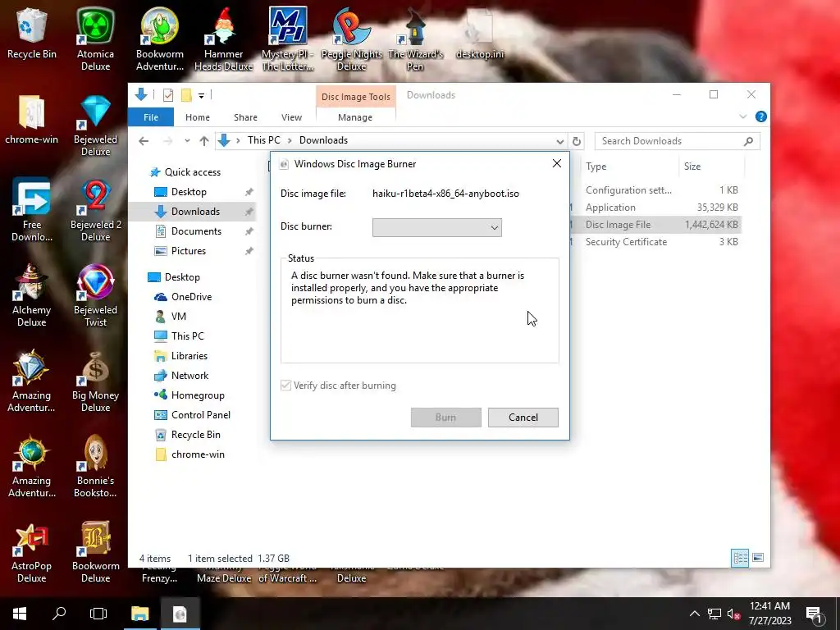The height and width of the screenshot is (630, 840).
Task: Open the chrome-win desktop folder
Action: point(32,119)
